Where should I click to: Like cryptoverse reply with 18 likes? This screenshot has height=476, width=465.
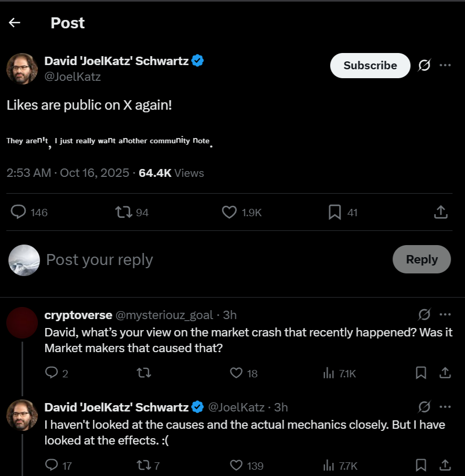[x=237, y=373]
